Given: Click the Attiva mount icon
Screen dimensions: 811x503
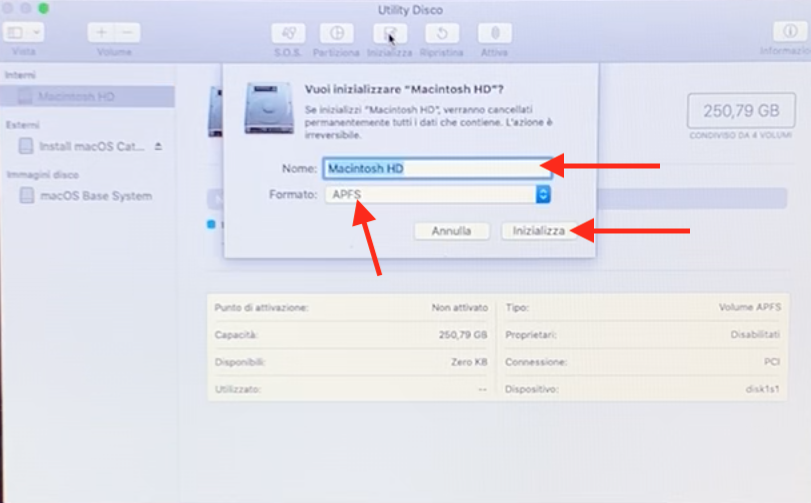Looking at the screenshot, I should click(494, 34).
